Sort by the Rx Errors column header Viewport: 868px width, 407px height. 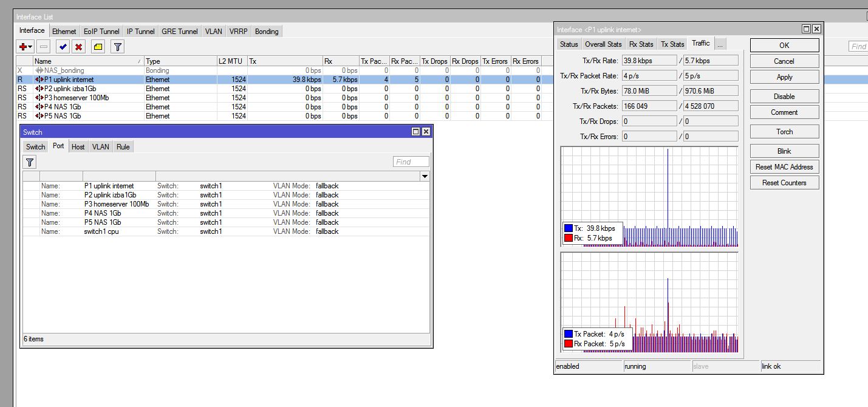[x=526, y=61]
